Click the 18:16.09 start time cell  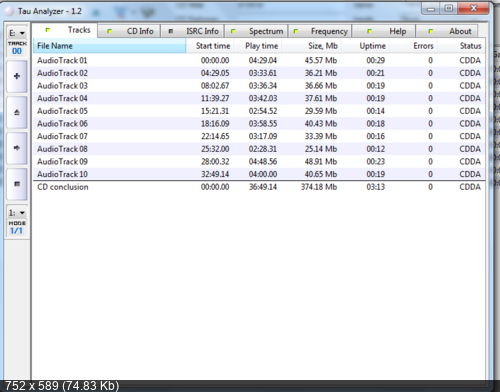[x=215, y=124]
